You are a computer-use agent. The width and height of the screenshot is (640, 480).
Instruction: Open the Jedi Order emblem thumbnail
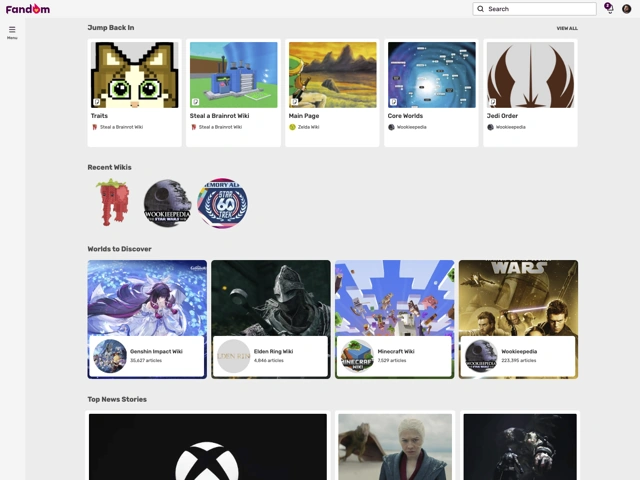(x=530, y=75)
